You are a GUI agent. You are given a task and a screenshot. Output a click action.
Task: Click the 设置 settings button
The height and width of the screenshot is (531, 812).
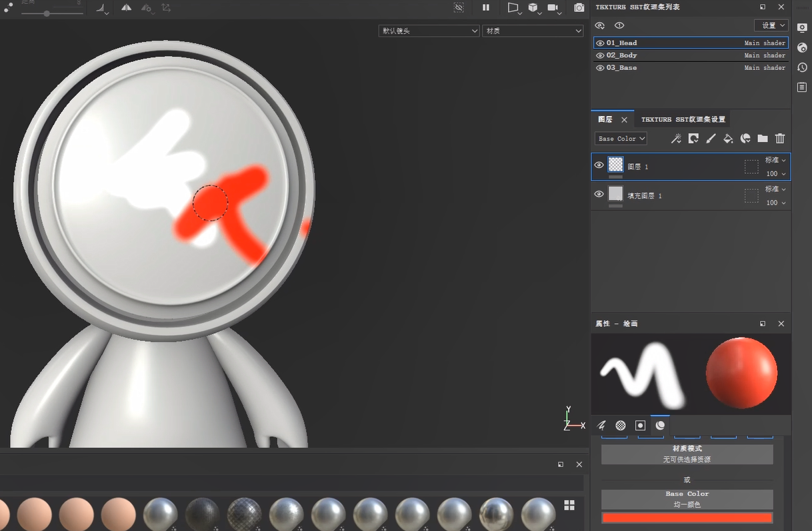(x=771, y=25)
